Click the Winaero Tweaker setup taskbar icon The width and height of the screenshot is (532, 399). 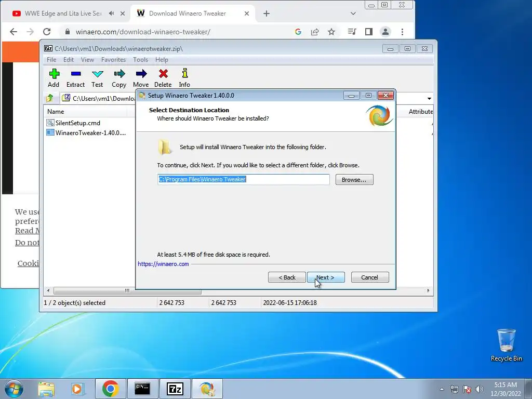click(x=207, y=389)
